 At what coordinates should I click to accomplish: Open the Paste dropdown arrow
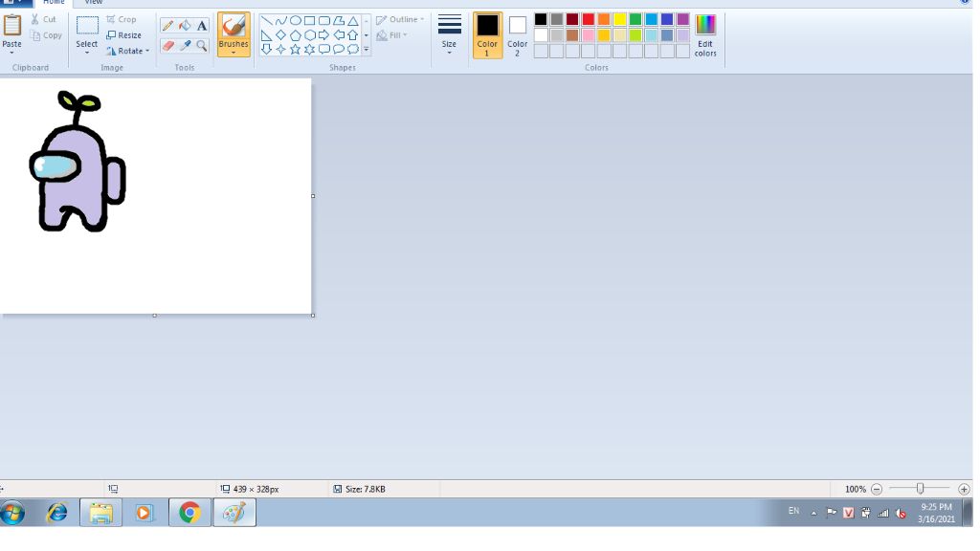pos(11,54)
